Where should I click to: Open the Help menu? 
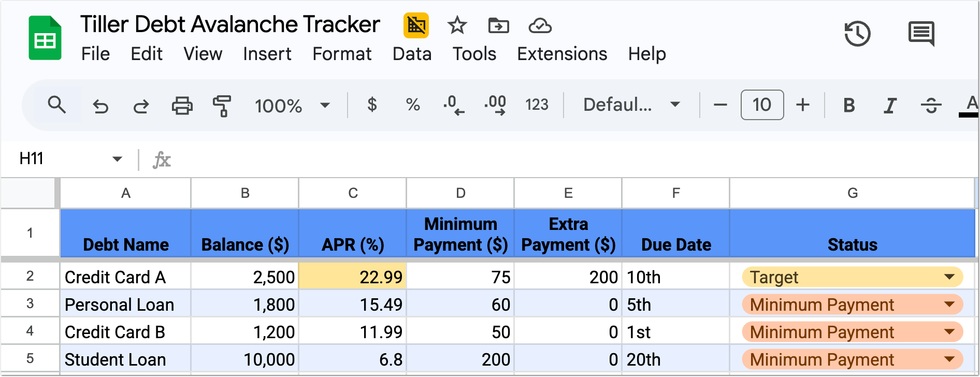647,54
